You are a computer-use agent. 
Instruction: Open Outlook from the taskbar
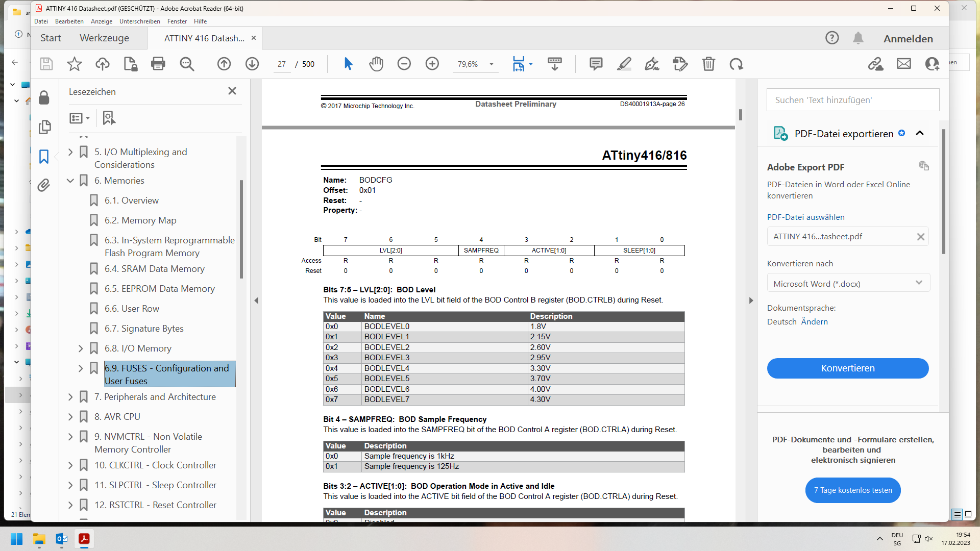[62, 539]
